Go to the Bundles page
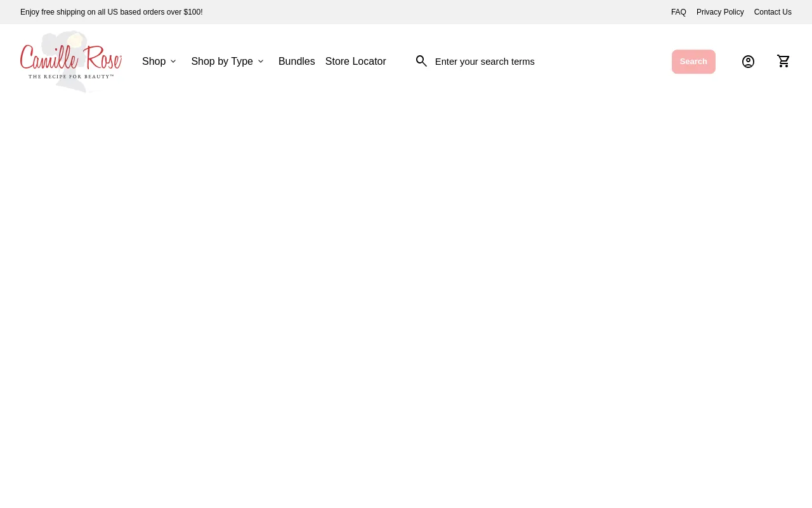 [x=296, y=62]
